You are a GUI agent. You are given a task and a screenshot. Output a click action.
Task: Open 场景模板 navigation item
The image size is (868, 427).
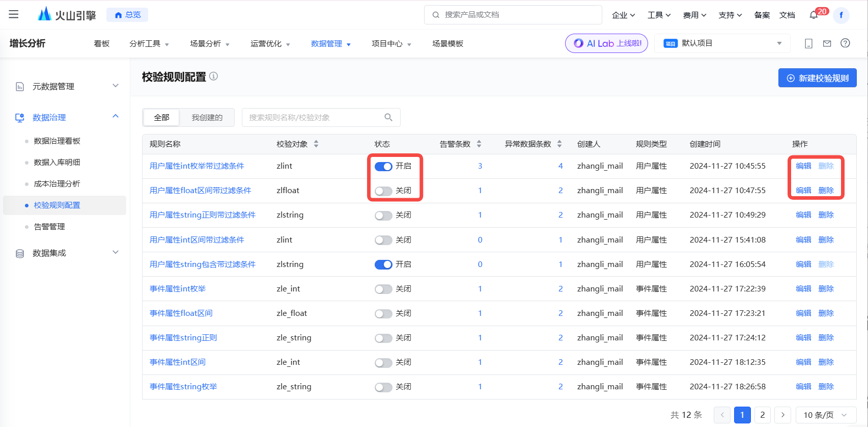(448, 44)
